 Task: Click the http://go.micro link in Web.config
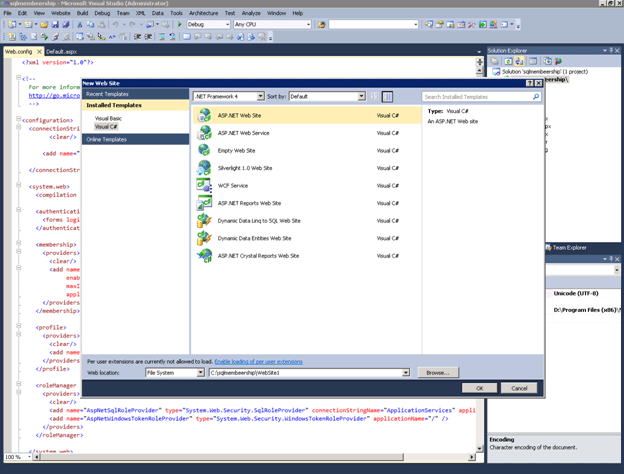pyautogui.click(x=54, y=96)
